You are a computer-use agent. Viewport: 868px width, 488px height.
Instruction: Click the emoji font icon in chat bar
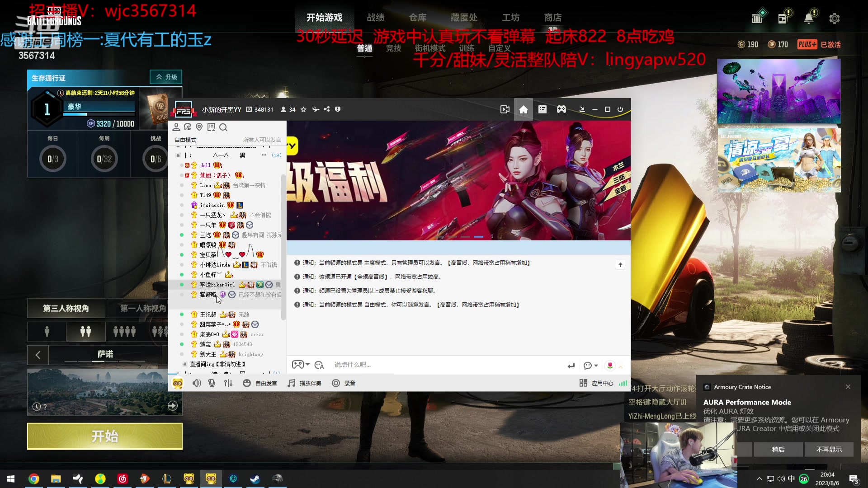tap(319, 365)
